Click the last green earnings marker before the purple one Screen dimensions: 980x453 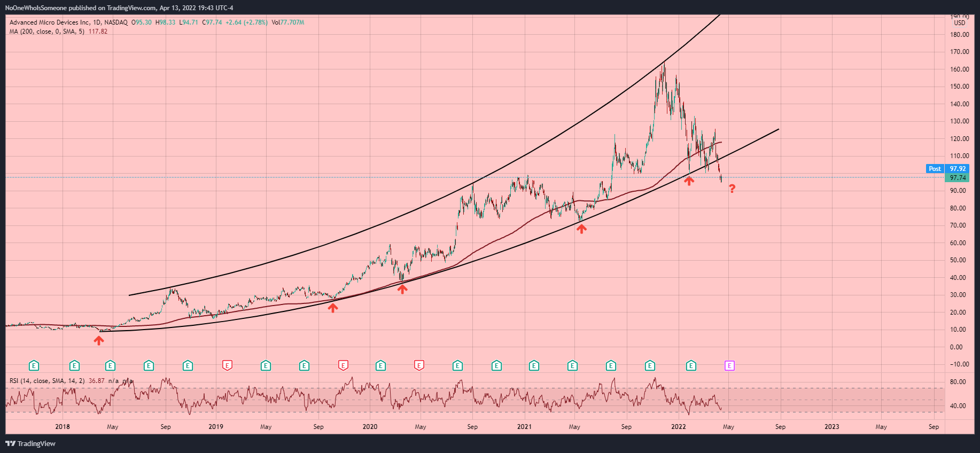[691, 366]
